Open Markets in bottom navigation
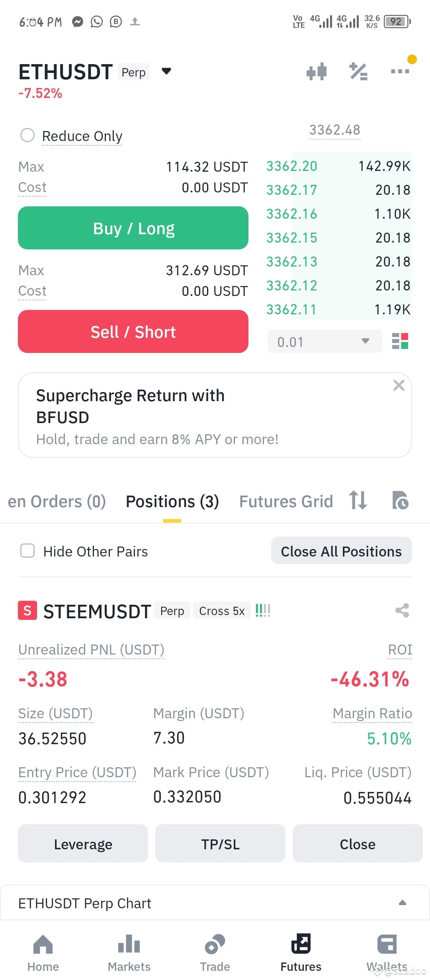 tap(129, 953)
